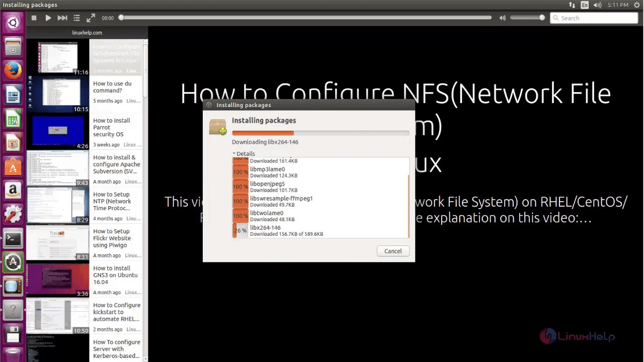Open the 11:16 NFS video thumbnail
644x362 pixels.
58,58
